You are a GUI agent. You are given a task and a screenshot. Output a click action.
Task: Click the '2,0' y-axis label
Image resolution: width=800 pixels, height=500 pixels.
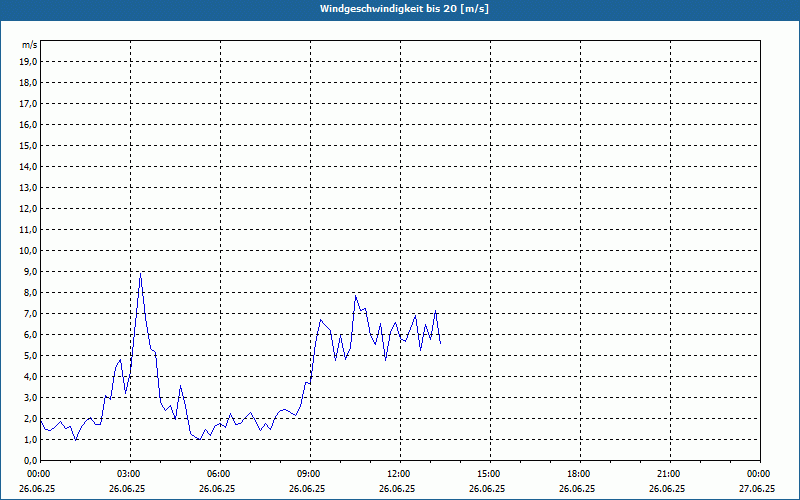click(x=31, y=419)
